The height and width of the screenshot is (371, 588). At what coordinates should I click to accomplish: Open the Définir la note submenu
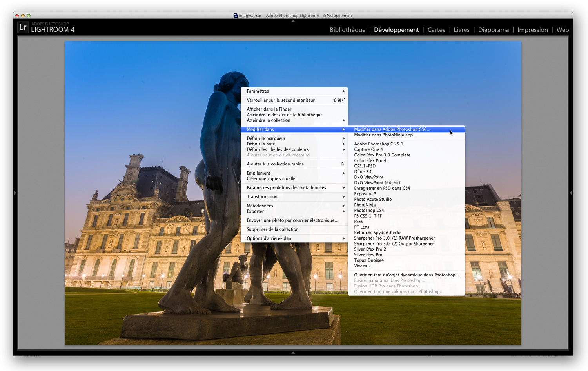tap(294, 144)
